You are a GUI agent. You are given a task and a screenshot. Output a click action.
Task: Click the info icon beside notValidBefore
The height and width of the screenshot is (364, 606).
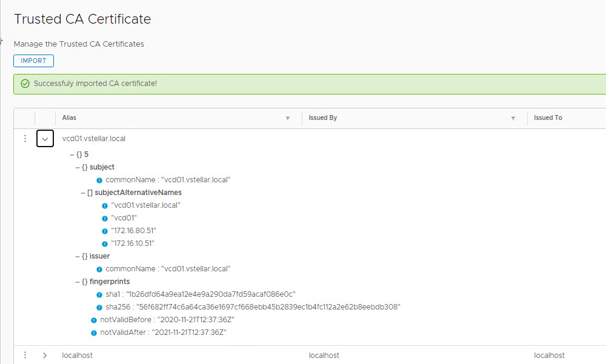(x=94, y=320)
